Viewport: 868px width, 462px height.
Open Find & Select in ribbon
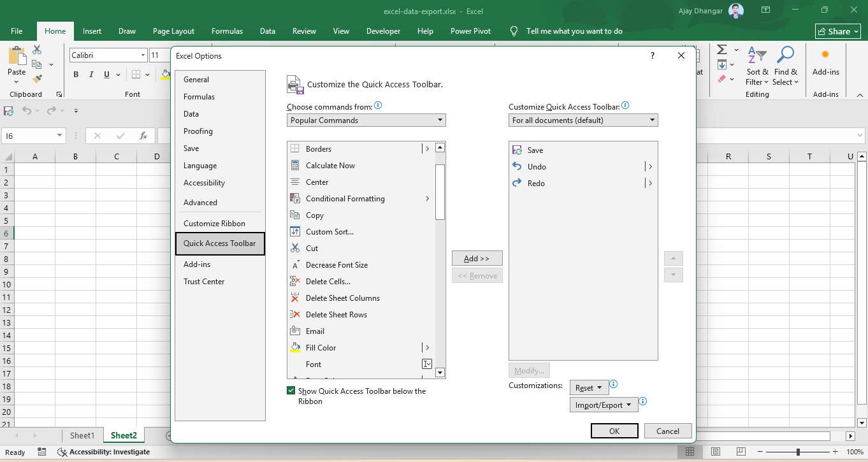click(x=785, y=66)
